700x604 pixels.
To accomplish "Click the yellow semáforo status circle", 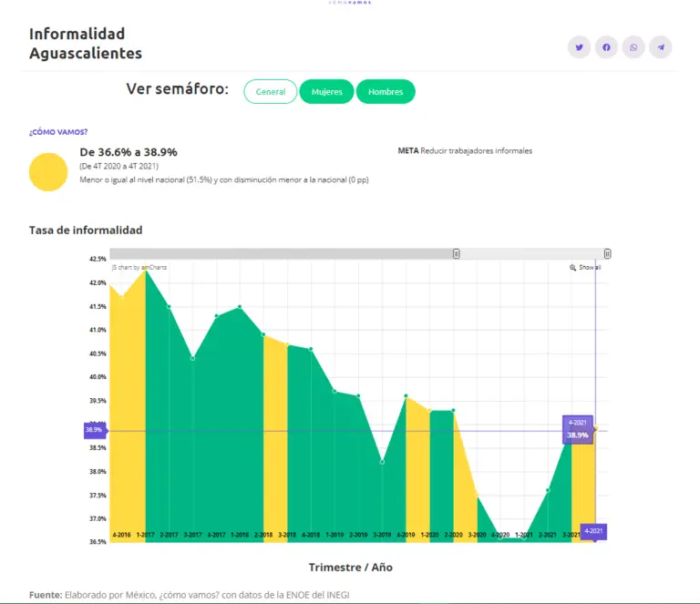I will (x=48, y=172).
